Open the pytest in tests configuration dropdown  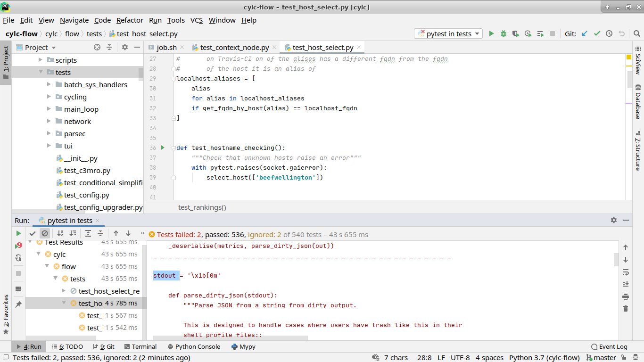448,33
